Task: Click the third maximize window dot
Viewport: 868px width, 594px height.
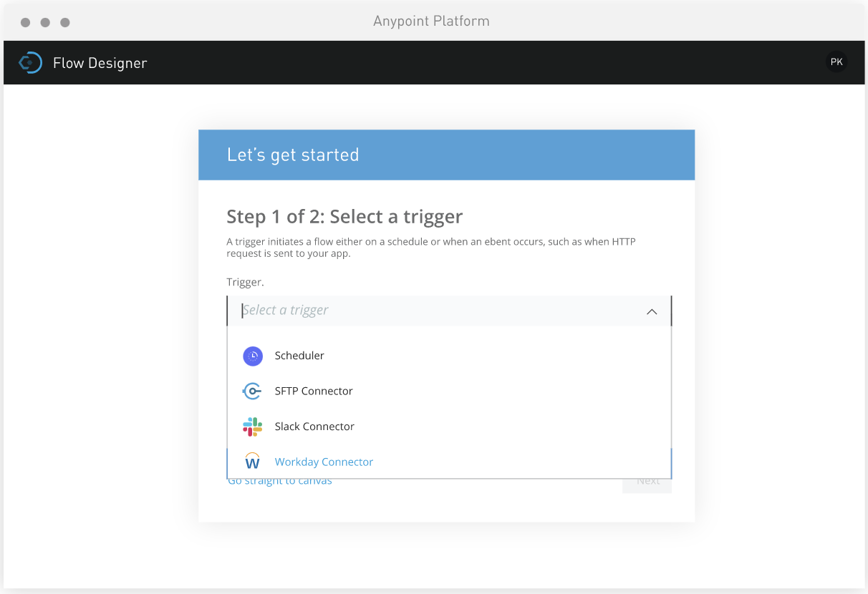Action: click(65, 22)
